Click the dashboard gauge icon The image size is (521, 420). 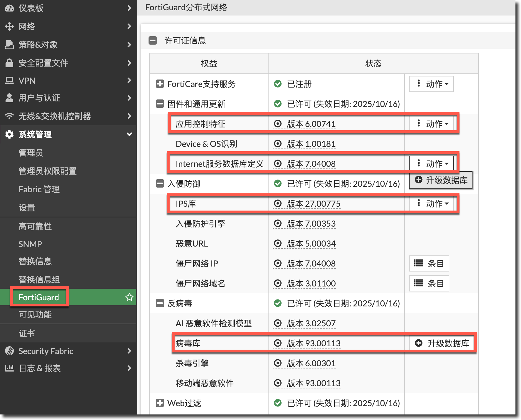pos(9,8)
